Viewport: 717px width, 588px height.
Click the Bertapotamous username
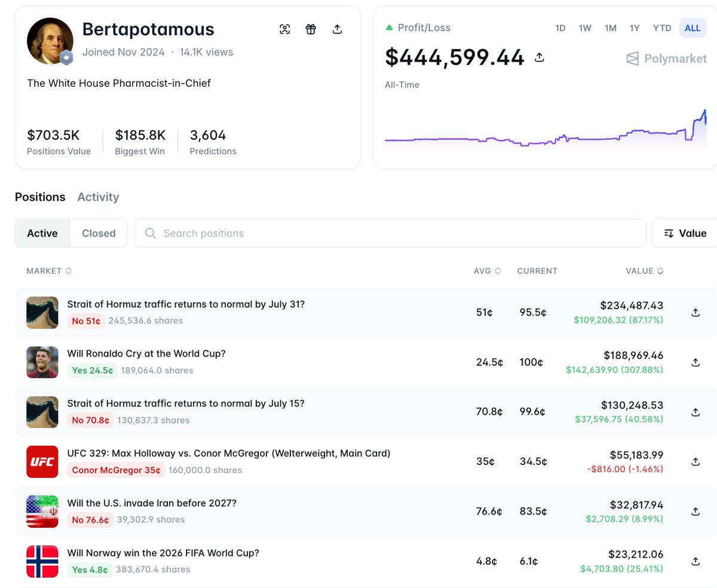point(148,29)
